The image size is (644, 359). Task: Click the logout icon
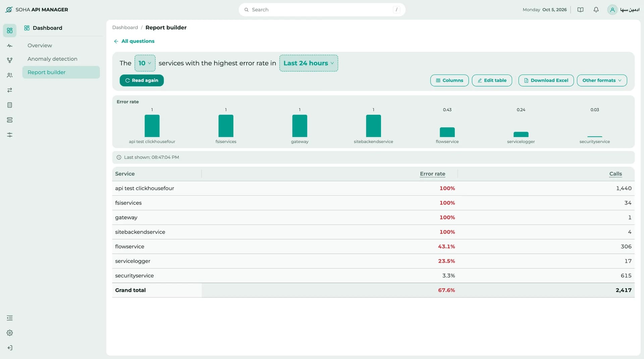click(x=10, y=348)
